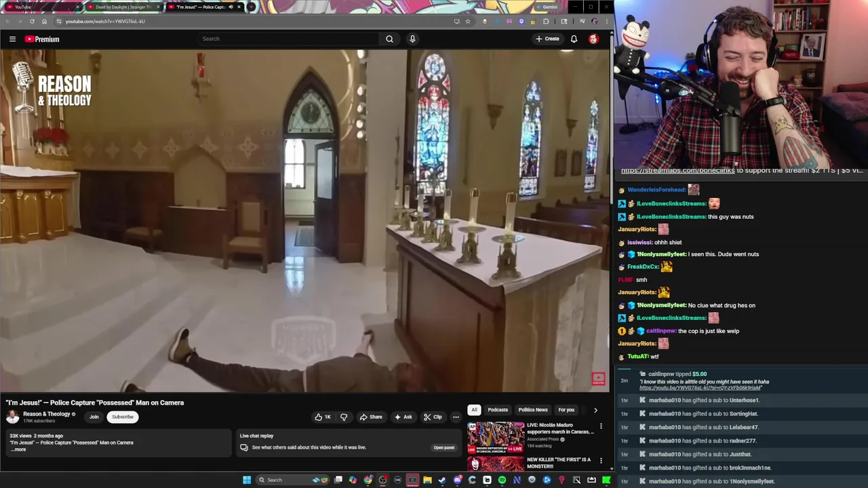Go to the browser home page
Screen dimensions: 868x488
(44, 21)
